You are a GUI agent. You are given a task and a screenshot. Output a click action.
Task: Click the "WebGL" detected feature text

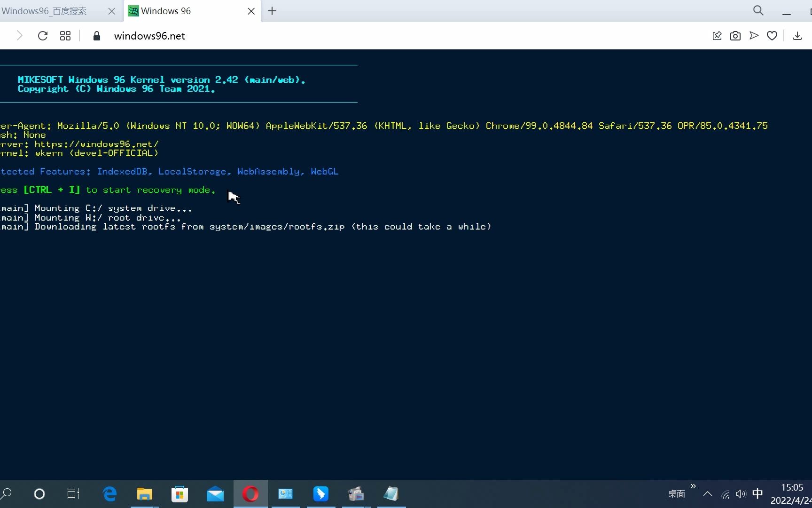click(x=324, y=172)
